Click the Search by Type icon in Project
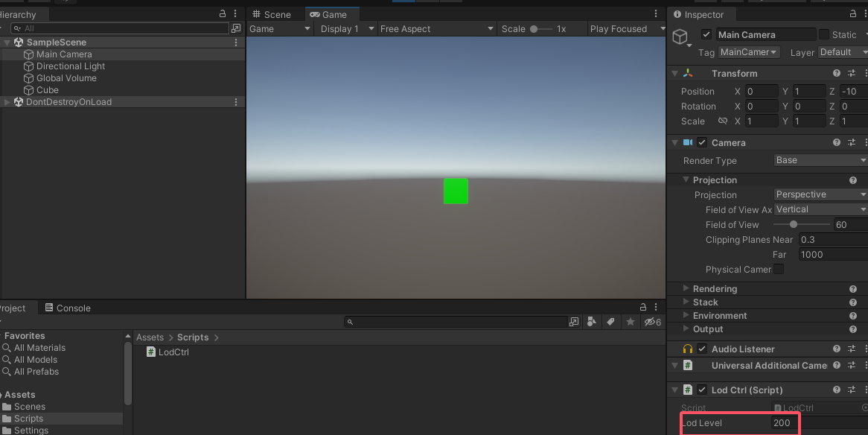 pos(592,322)
